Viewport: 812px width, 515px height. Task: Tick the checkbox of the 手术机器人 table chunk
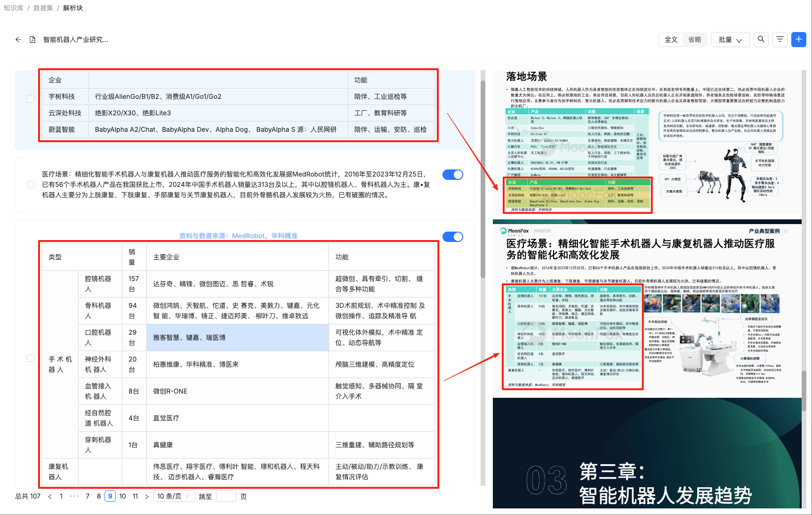(31, 358)
